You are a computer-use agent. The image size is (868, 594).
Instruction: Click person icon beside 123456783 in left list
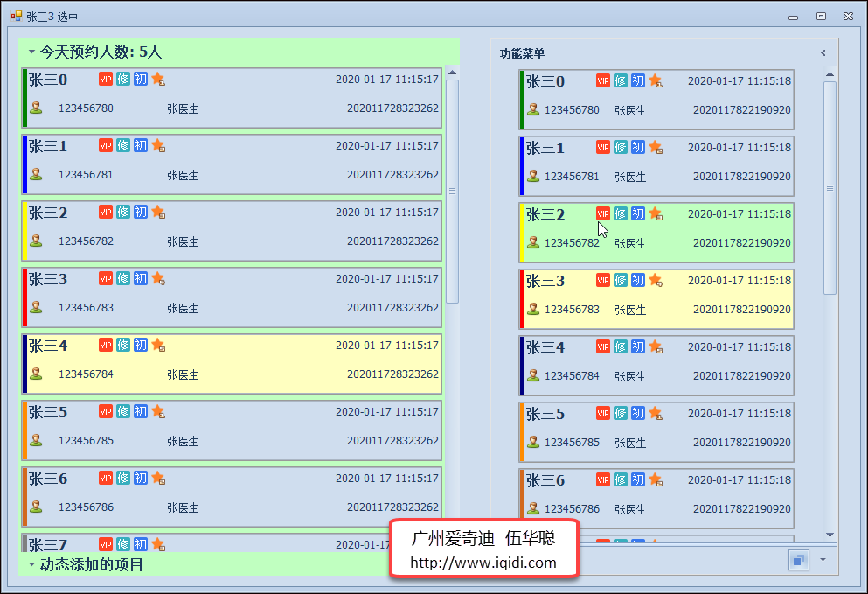click(x=36, y=308)
